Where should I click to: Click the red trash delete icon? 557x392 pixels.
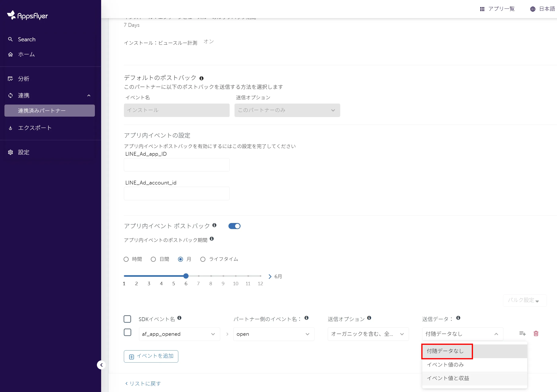click(536, 334)
